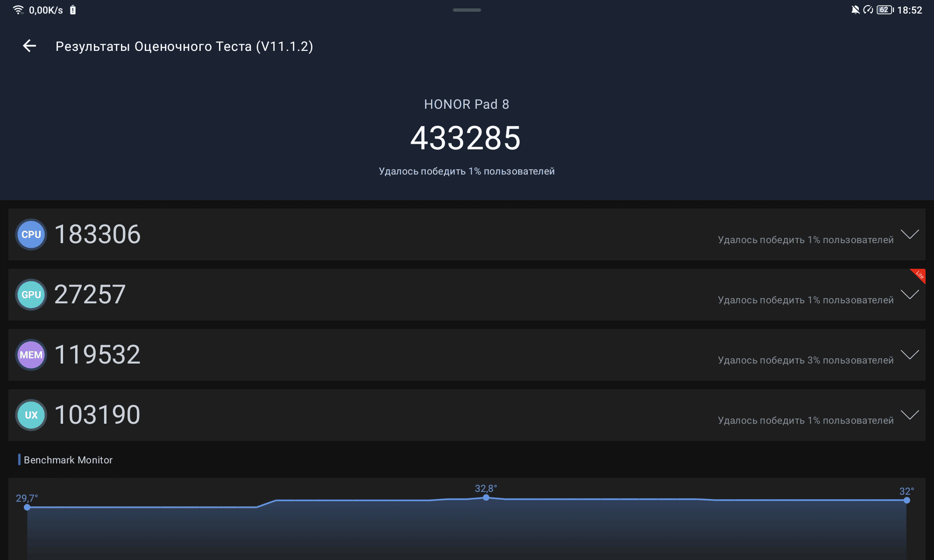Tap the GPU score badge icon
The image size is (934, 560).
point(31,294)
